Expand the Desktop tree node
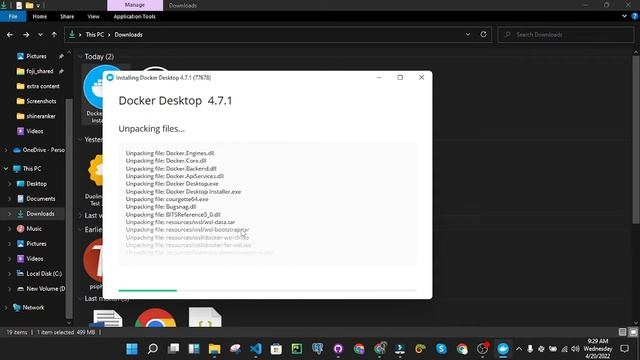Screen dimensions: 640x360 pyautogui.click(x=9, y=184)
